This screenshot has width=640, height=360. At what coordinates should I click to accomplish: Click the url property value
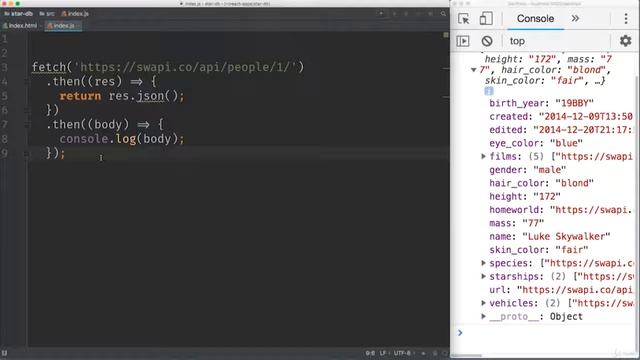574,290
